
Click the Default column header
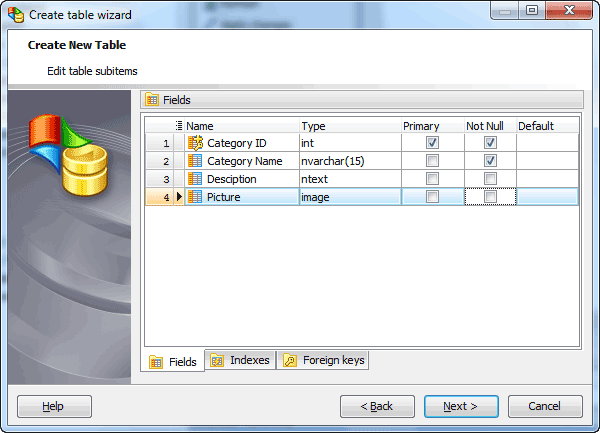[x=547, y=126]
